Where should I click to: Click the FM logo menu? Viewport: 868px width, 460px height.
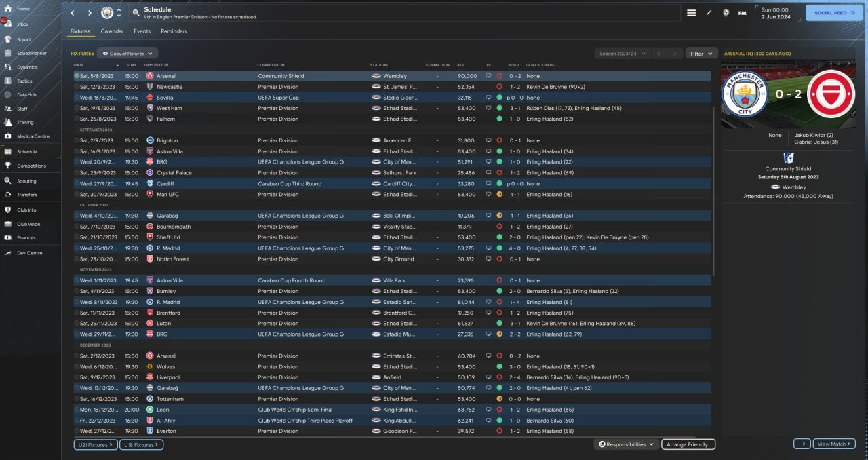pos(742,13)
